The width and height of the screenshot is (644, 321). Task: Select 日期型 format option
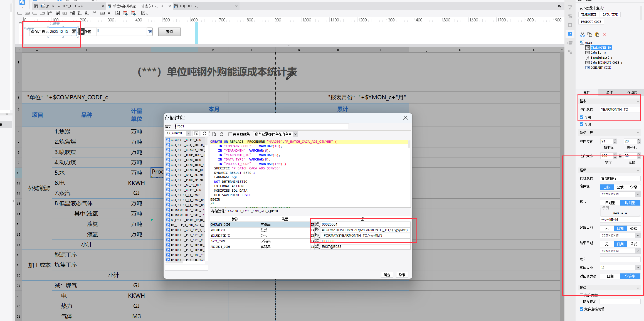pyautogui.click(x=610, y=203)
